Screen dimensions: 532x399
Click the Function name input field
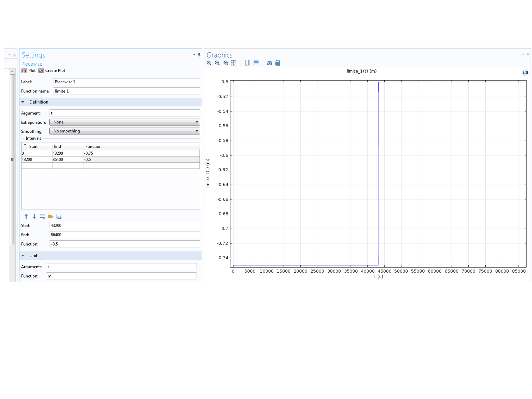(126, 91)
